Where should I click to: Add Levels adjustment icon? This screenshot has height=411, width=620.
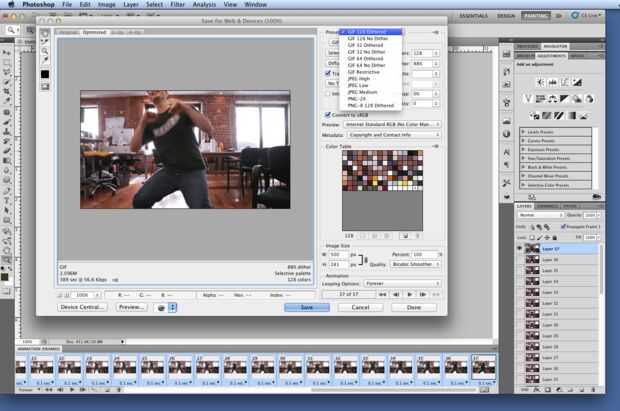click(x=553, y=83)
